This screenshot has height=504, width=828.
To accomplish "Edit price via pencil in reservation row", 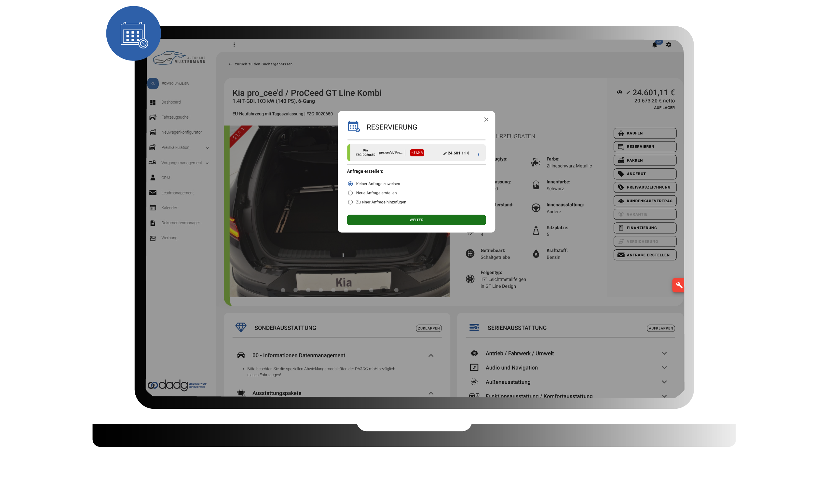I will click(445, 153).
